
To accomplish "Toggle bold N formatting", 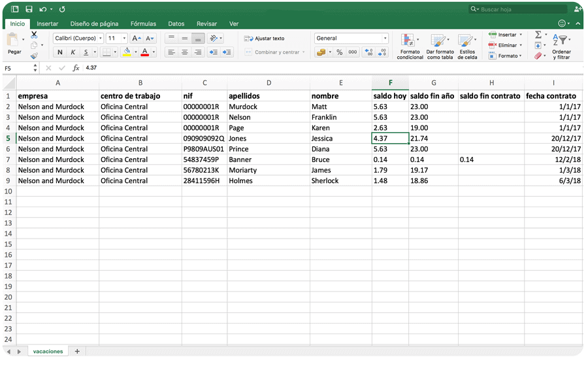I will pos(60,52).
